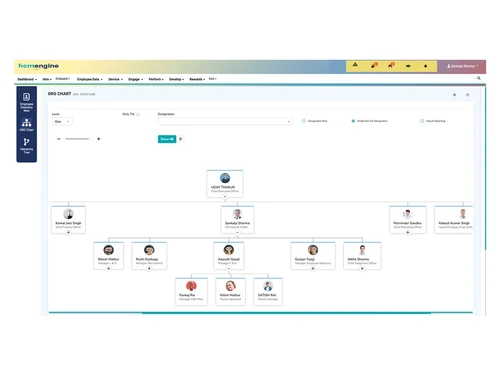This screenshot has width=500, height=375.
Task: Open first notification icon with orange badge
Action: 374,65
